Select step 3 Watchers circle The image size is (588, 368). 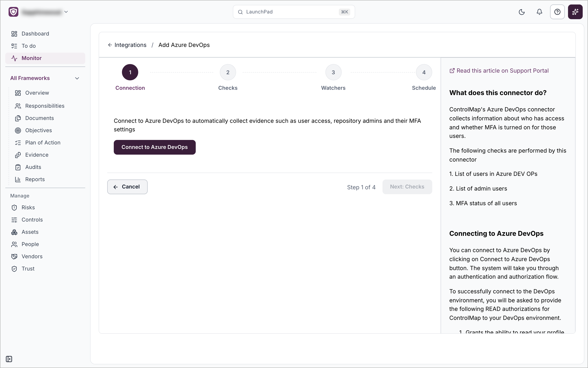click(333, 72)
